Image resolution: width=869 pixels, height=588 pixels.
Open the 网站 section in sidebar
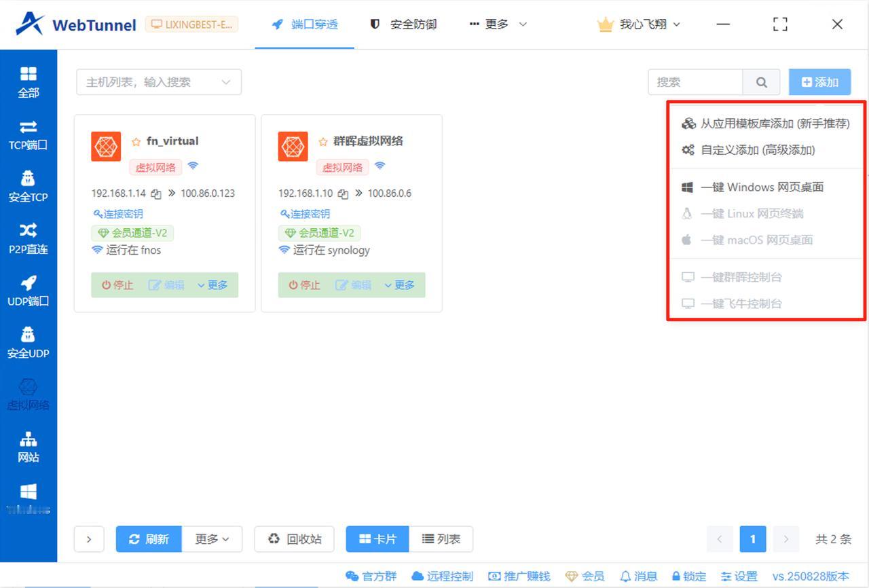28,447
